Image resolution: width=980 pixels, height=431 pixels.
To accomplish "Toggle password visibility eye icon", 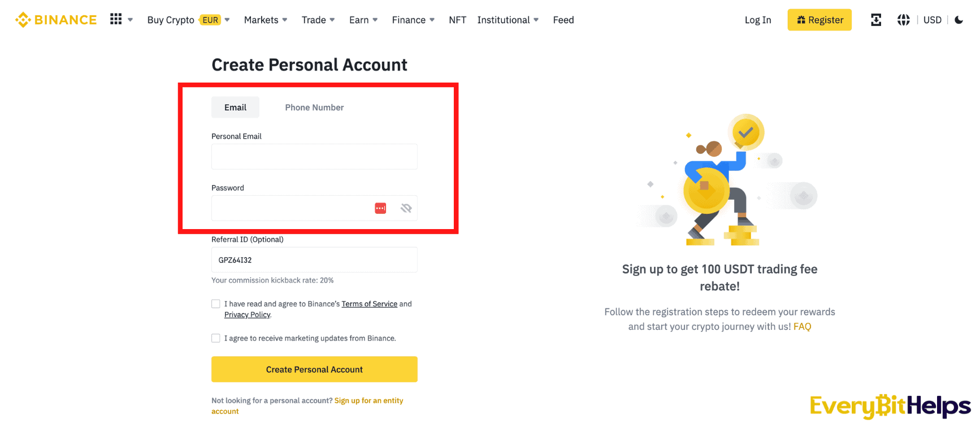I will click(406, 208).
